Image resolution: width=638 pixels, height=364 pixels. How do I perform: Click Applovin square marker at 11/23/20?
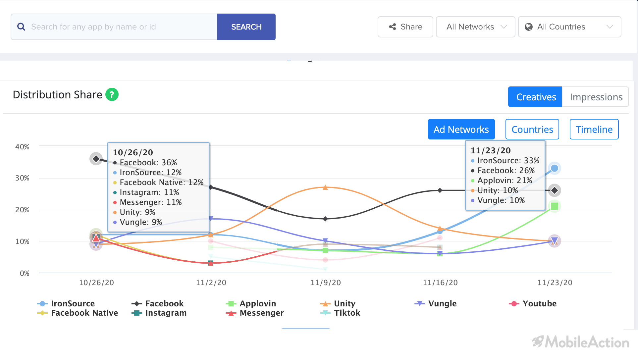[x=555, y=206]
